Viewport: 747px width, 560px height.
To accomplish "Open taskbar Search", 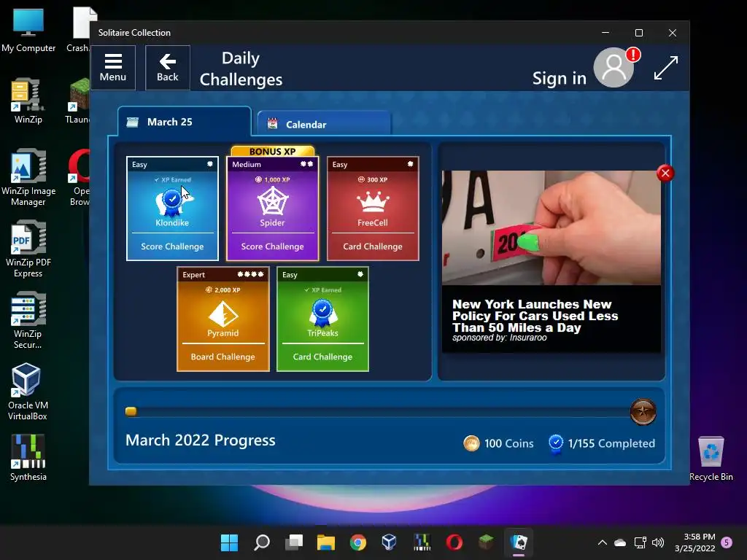I will point(262,542).
